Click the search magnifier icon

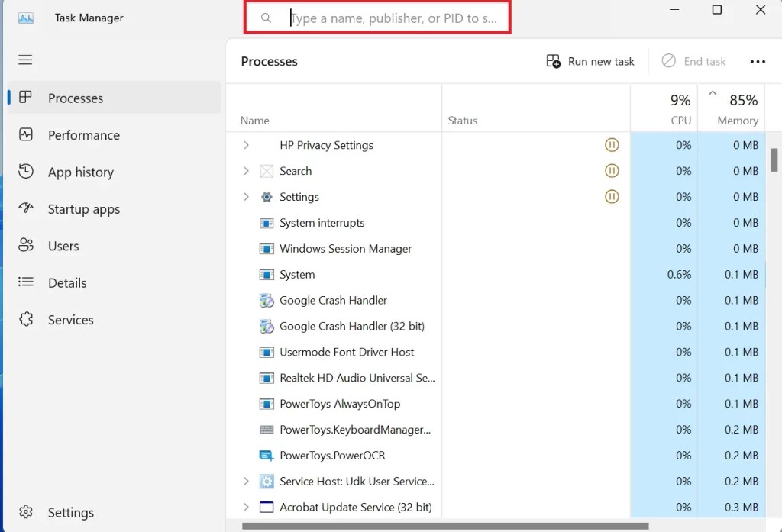pyautogui.click(x=266, y=18)
